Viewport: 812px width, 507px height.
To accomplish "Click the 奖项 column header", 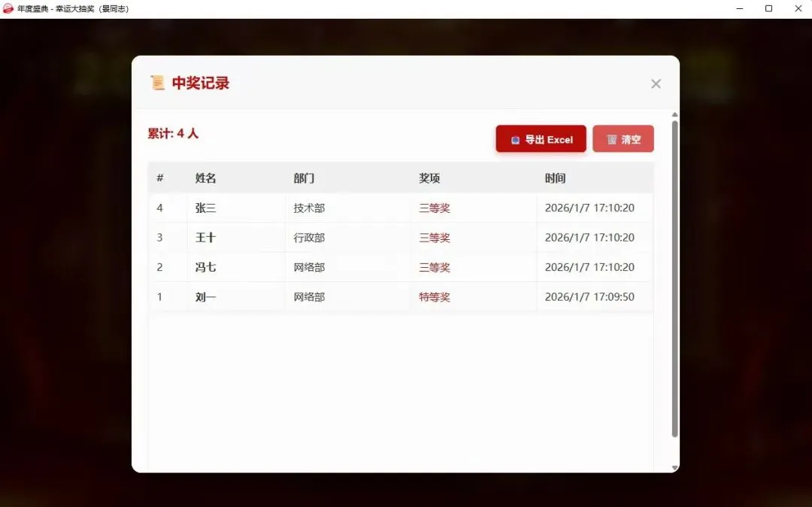I will click(x=429, y=178).
